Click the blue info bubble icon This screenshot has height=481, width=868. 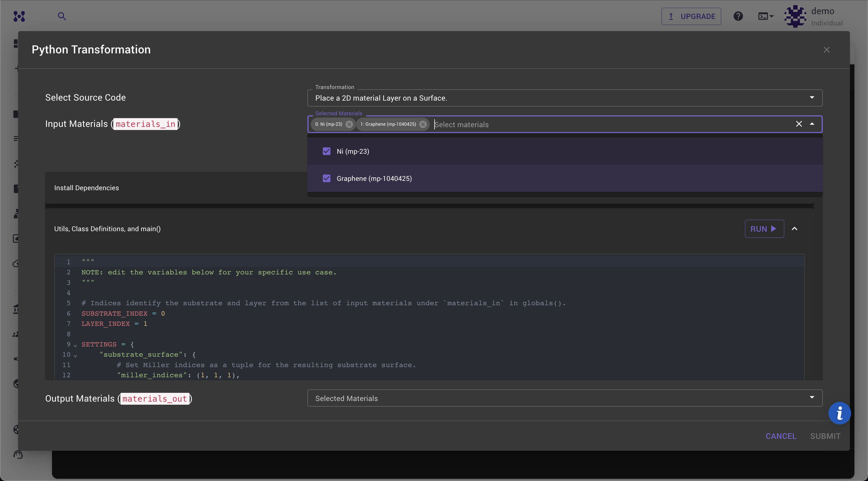click(839, 413)
